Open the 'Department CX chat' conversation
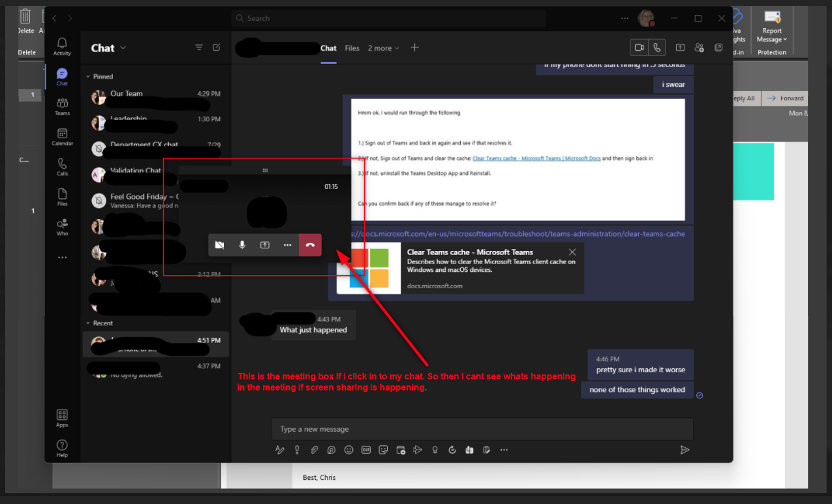The width and height of the screenshot is (832, 504). tap(156, 149)
